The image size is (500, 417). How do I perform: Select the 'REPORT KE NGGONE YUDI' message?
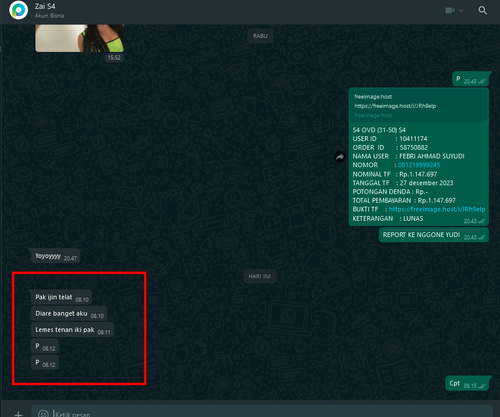[434, 235]
